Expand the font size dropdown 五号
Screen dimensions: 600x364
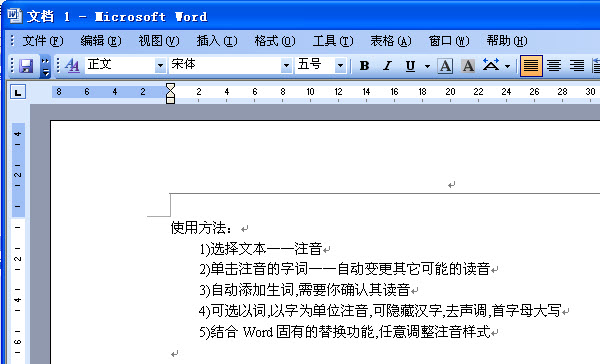point(340,65)
